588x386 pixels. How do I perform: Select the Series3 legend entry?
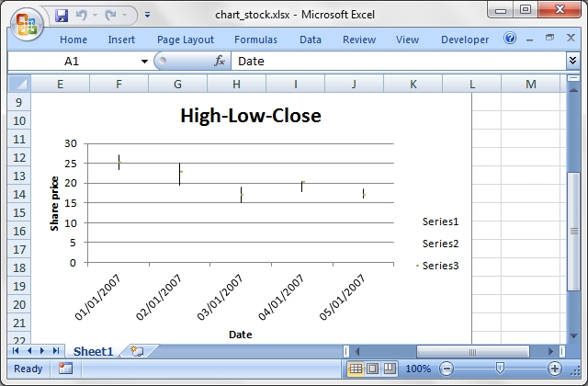pyautogui.click(x=437, y=266)
